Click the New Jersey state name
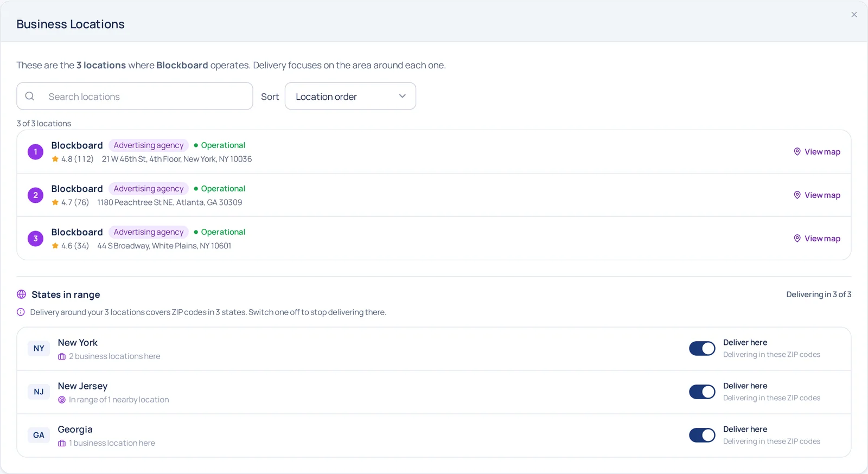Image resolution: width=868 pixels, height=474 pixels. (83, 386)
